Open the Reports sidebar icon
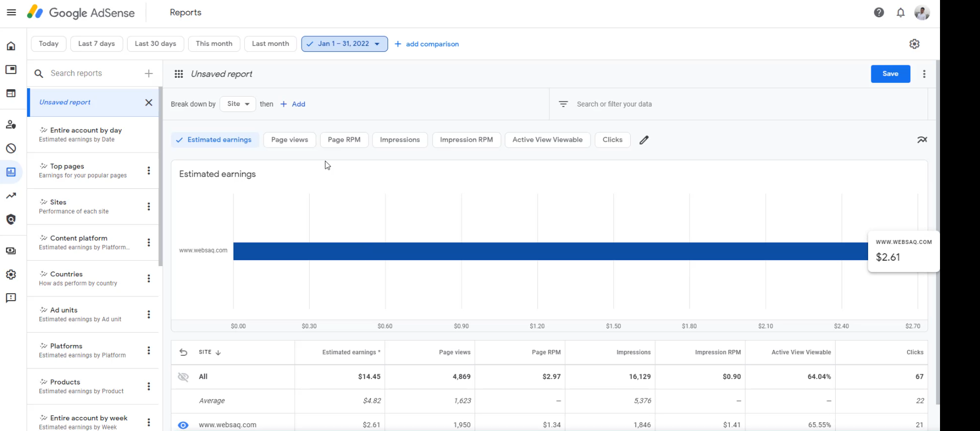 click(11, 172)
